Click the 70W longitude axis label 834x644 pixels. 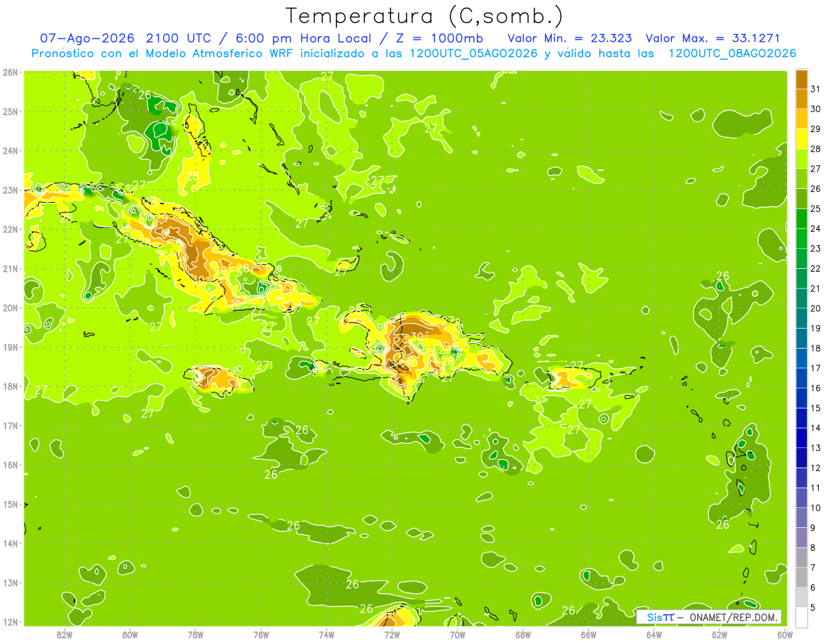457,634
